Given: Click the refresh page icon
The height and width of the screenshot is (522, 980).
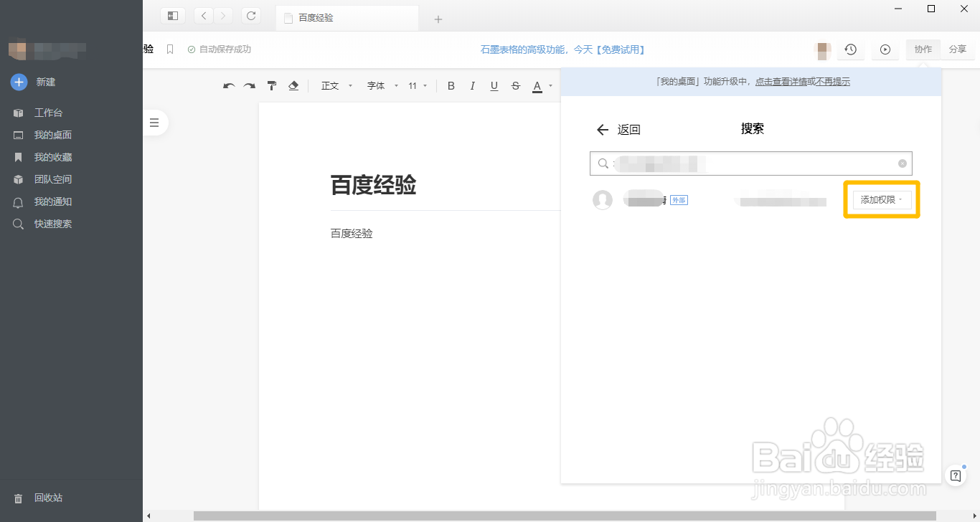Looking at the screenshot, I should [250, 16].
